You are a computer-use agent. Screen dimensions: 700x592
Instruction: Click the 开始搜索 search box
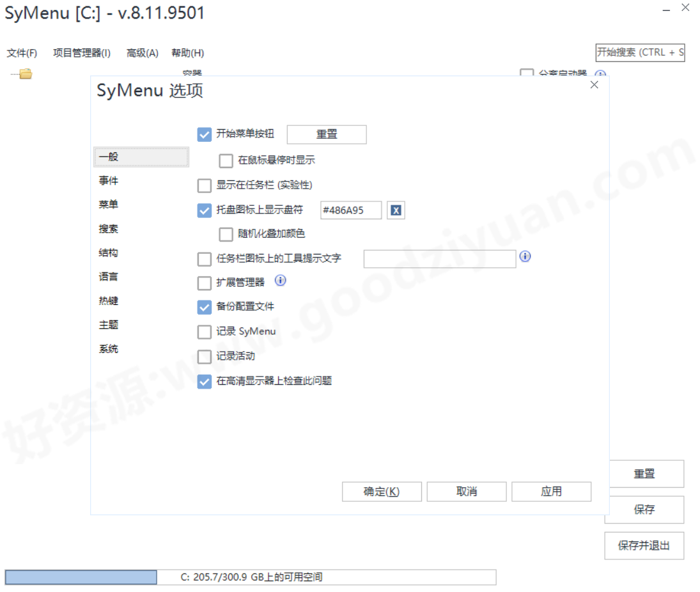[x=639, y=52]
